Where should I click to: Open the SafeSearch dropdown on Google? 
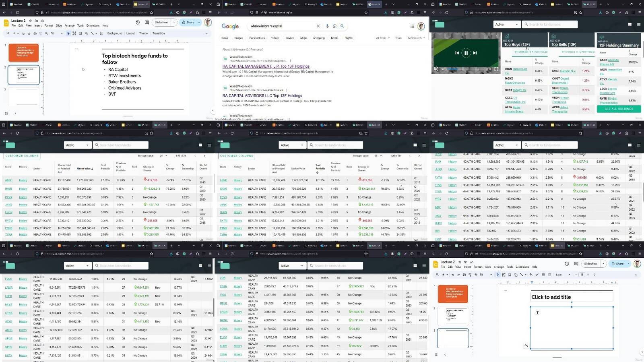click(416, 38)
